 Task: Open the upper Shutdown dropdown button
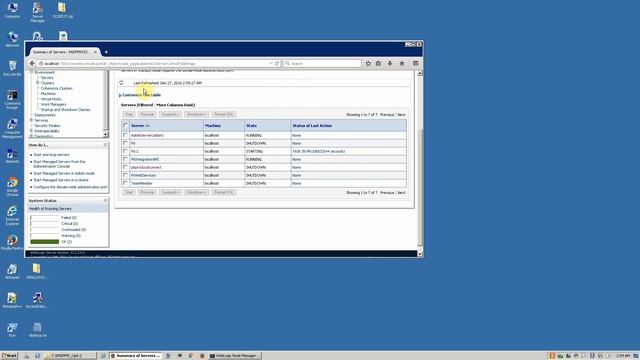(196, 114)
